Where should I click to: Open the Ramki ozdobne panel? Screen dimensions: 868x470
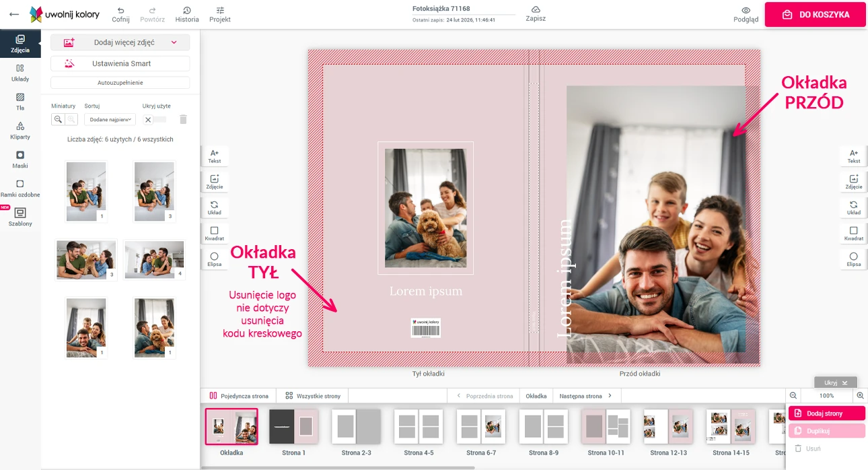[20, 189]
